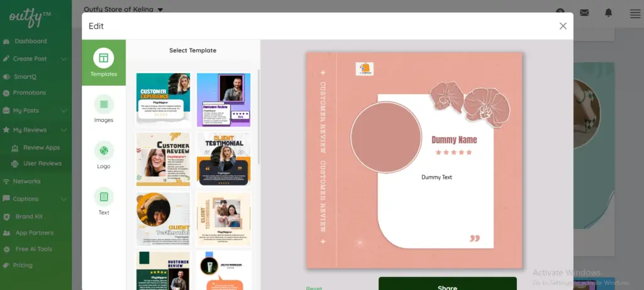Go to Dashboard in sidebar
Image resolution: width=644 pixels, height=290 pixels.
pos(31,42)
